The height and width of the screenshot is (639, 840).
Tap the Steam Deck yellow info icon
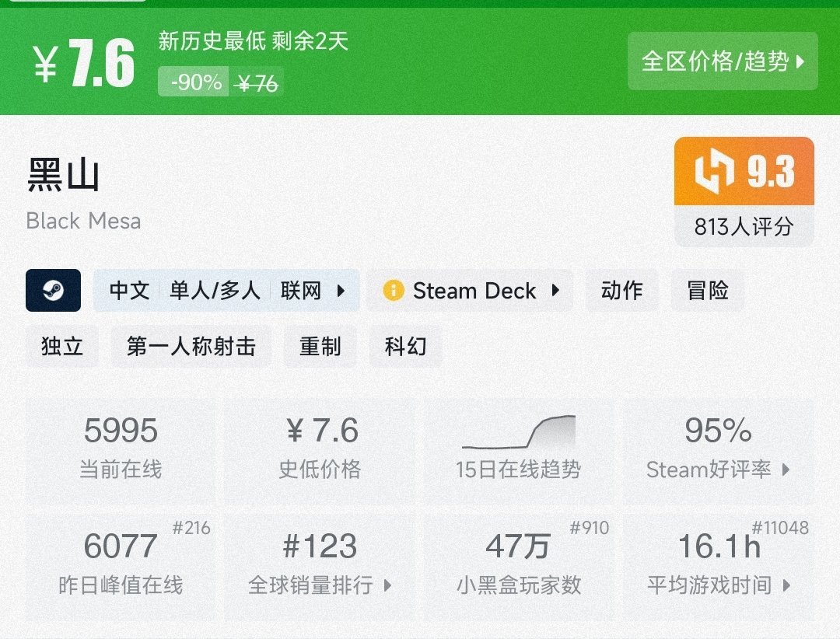(x=394, y=291)
